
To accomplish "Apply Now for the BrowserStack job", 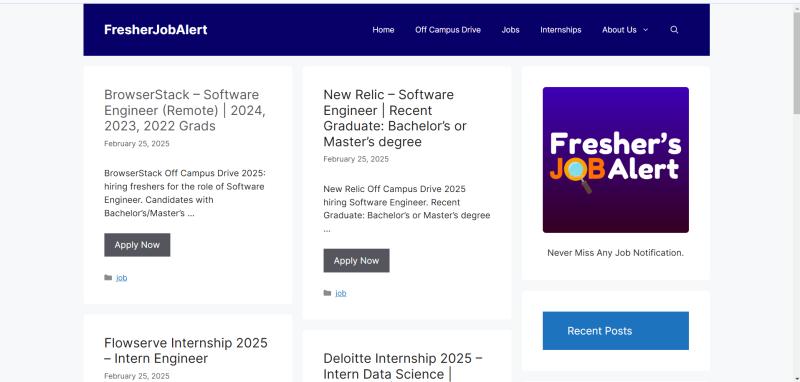I will (x=137, y=245).
